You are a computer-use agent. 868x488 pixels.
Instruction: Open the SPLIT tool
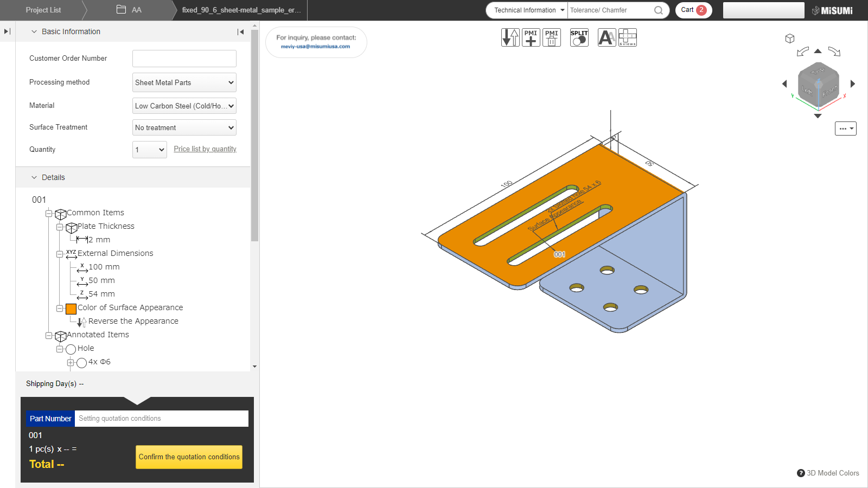point(578,37)
